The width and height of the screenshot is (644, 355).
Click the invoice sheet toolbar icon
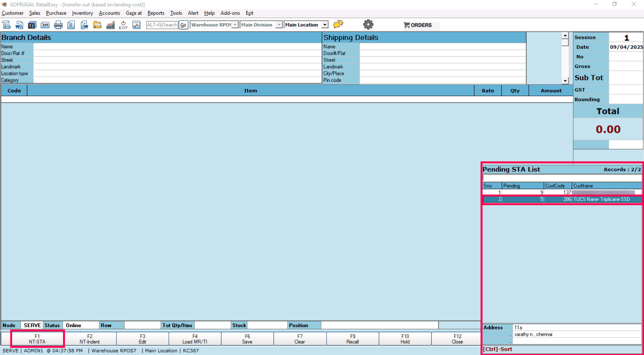click(x=6, y=25)
